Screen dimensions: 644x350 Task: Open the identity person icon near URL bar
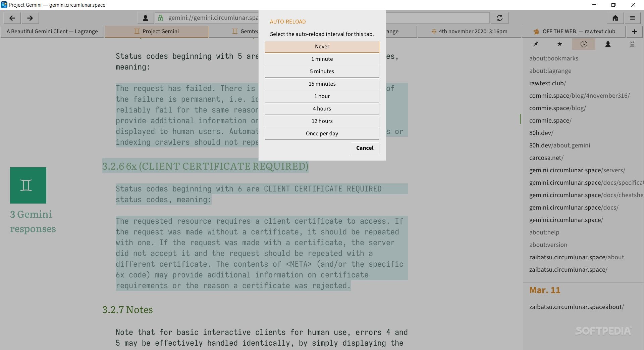pos(146,18)
